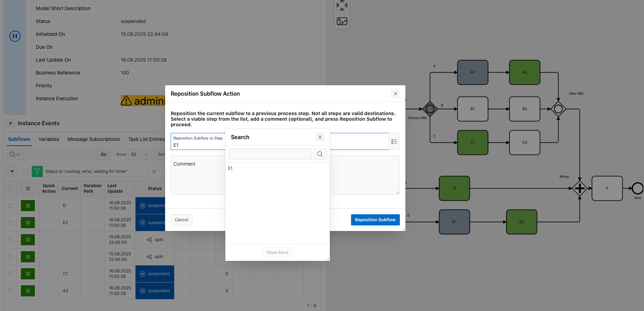Click the Comment text area
Screen dimensions: 644x311
pos(285,175)
